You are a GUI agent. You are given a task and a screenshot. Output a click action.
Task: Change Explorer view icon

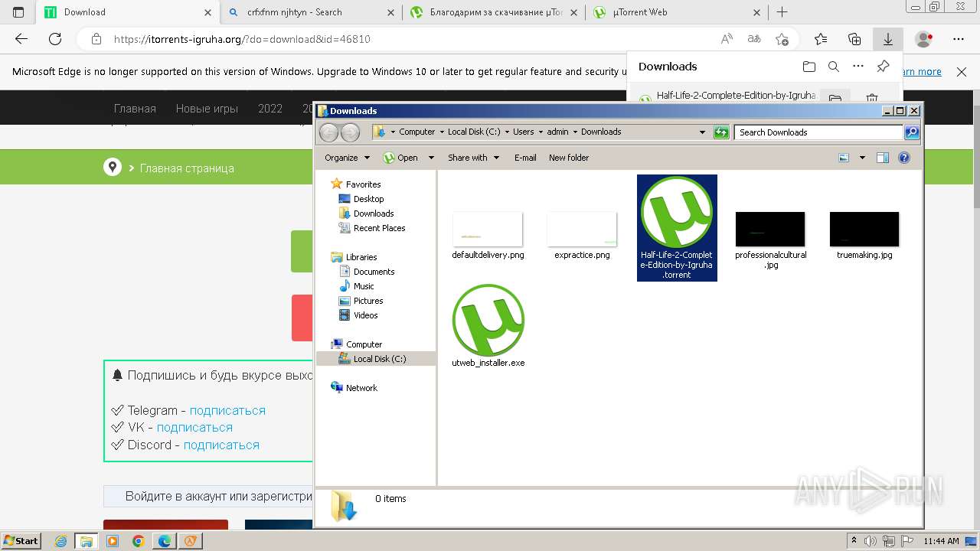pyautogui.click(x=844, y=158)
